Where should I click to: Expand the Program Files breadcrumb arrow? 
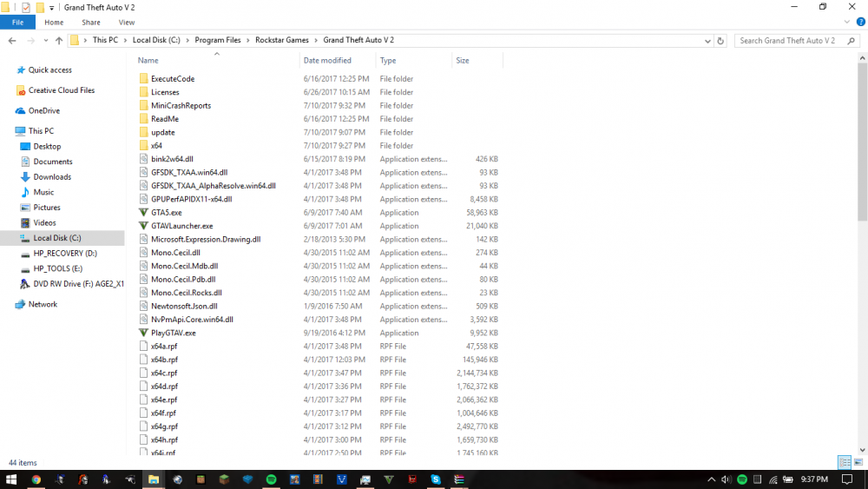(248, 41)
